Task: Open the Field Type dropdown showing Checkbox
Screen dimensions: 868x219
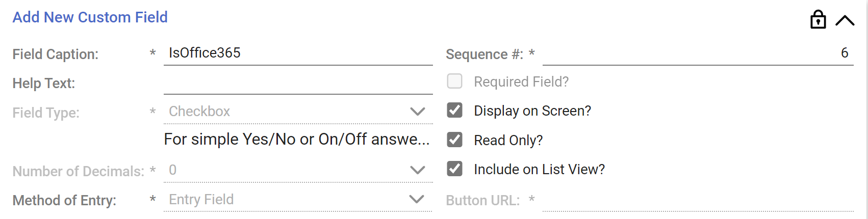Action: click(x=298, y=112)
